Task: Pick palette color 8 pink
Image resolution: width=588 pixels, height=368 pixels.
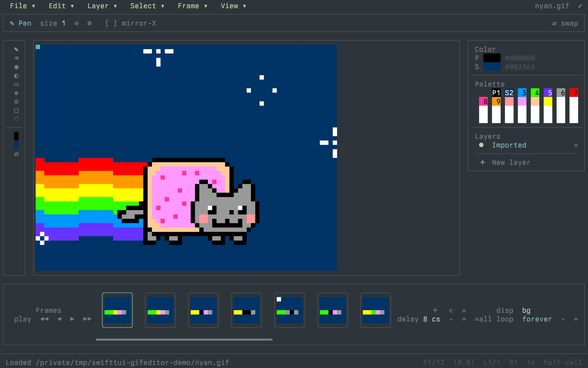Action: tap(483, 101)
